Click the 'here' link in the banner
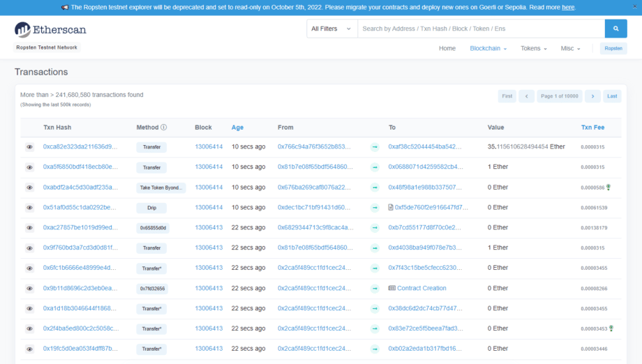The image size is (642, 364). pos(568,8)
